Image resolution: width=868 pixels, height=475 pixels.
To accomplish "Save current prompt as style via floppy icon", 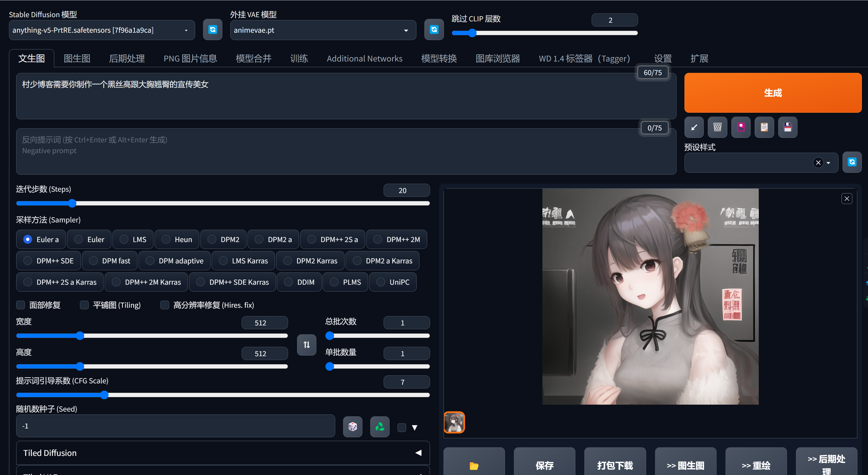I will click(x=788, y=127).
